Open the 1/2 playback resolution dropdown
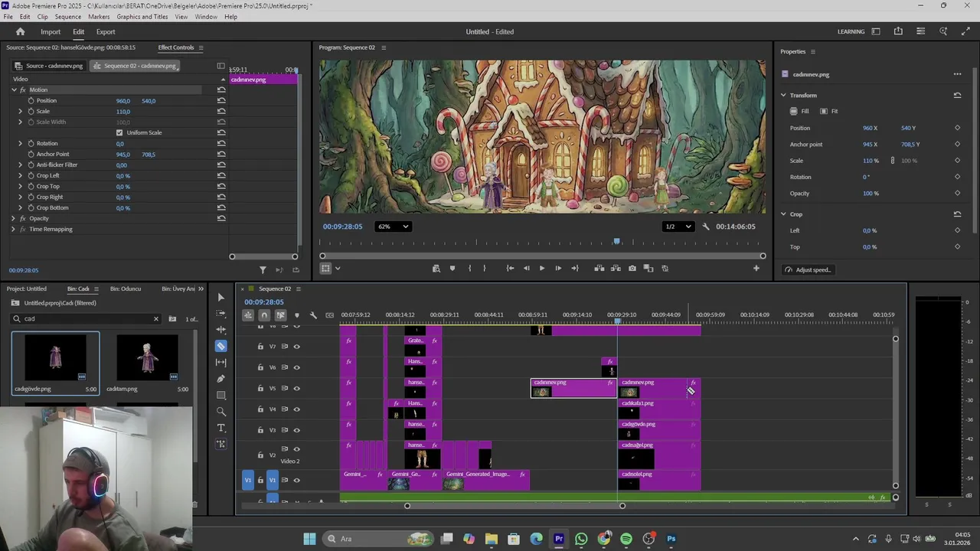Viewport: 980px width, 551px height. [x=678, y=227]
